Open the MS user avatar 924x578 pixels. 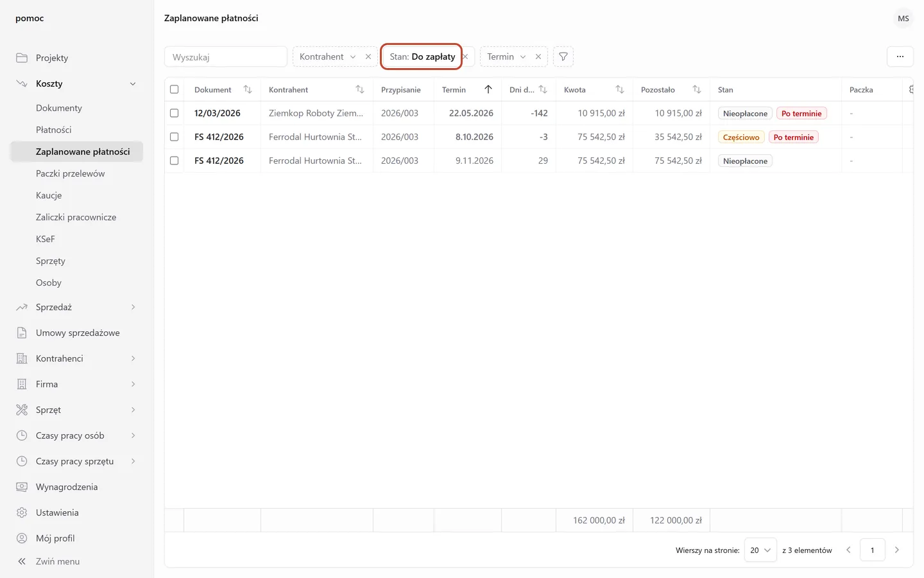(x=903, y=19)
